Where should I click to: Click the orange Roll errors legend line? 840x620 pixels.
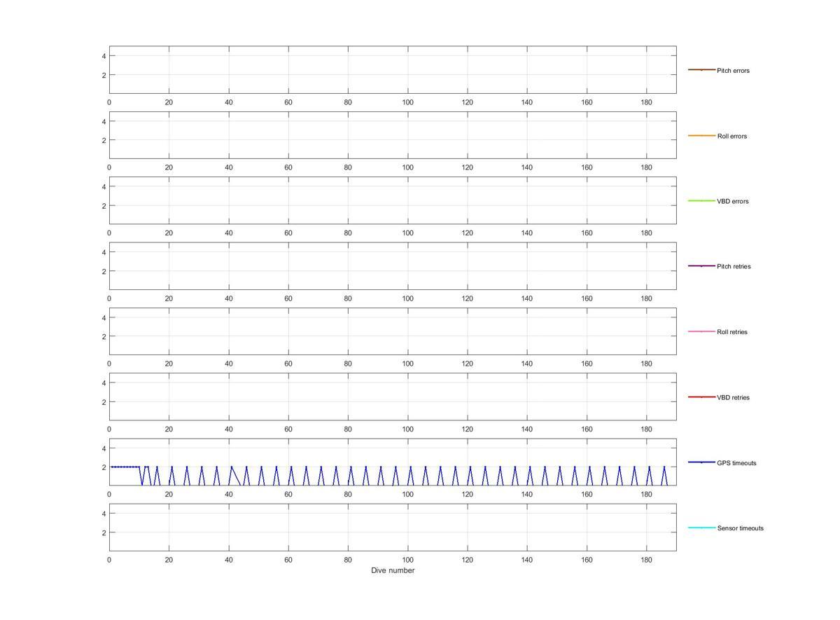tap(701, 135)
